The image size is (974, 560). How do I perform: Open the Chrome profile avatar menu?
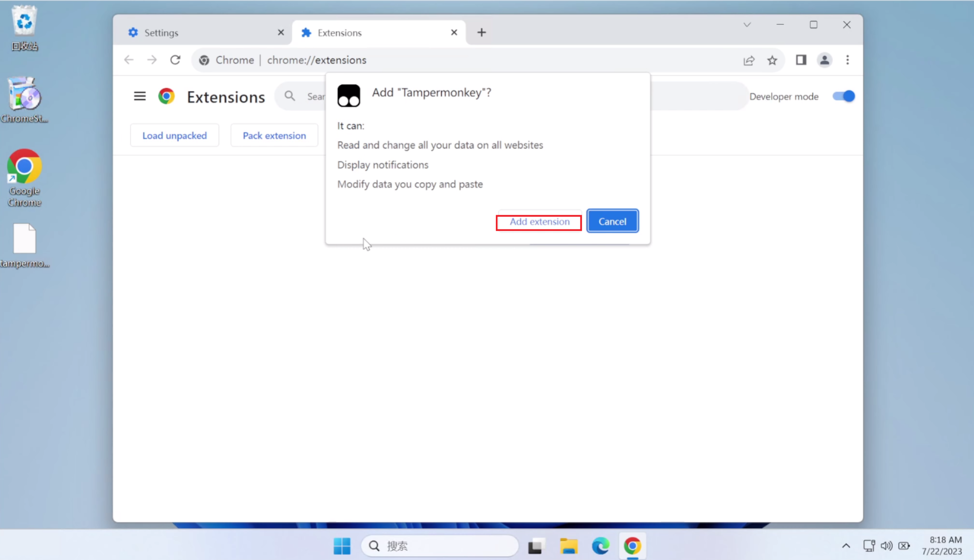pyautogui.click(x=824, y=60)
